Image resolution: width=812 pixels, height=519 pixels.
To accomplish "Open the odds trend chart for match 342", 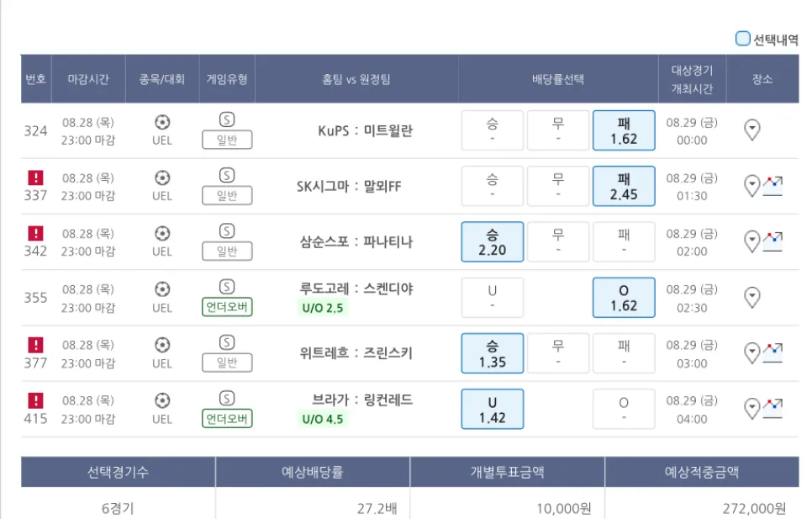I will tap(773, 241).
